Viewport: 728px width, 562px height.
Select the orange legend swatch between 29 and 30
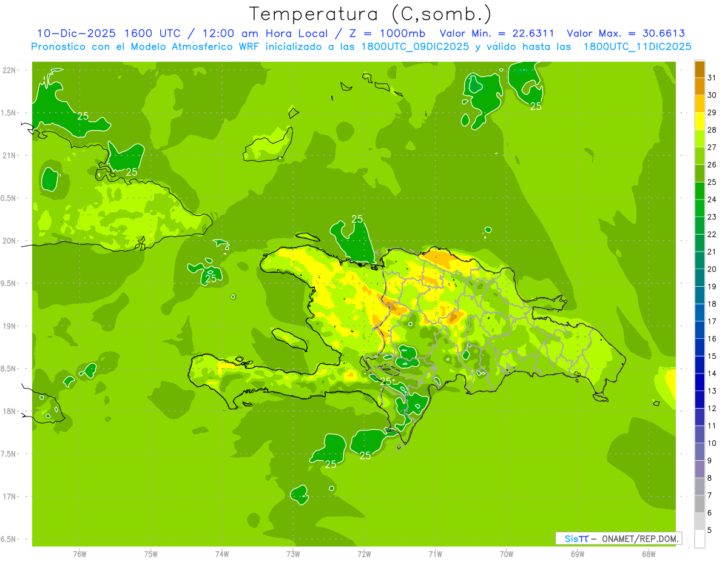click(699, 104)
